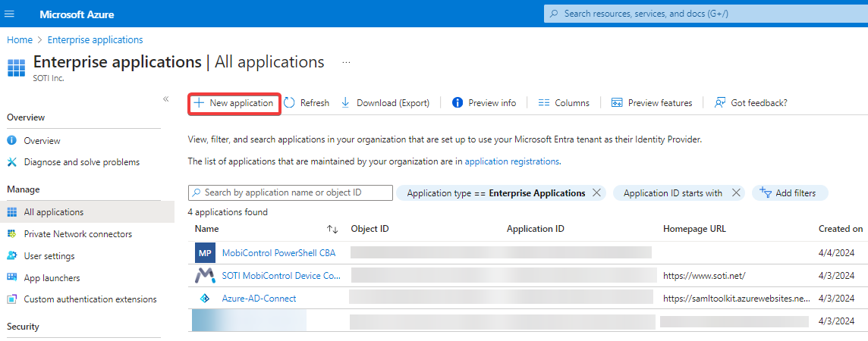Remove the Application ID starts with filter

735,193
